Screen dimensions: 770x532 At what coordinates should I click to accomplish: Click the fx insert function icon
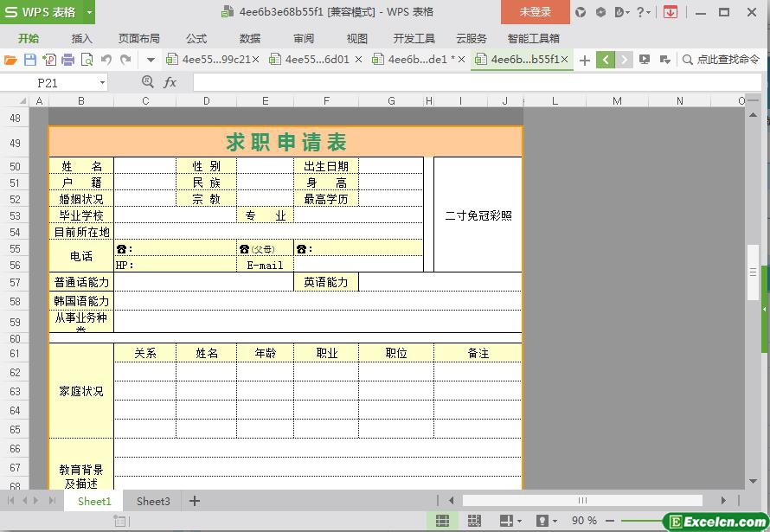coord(170,82)
